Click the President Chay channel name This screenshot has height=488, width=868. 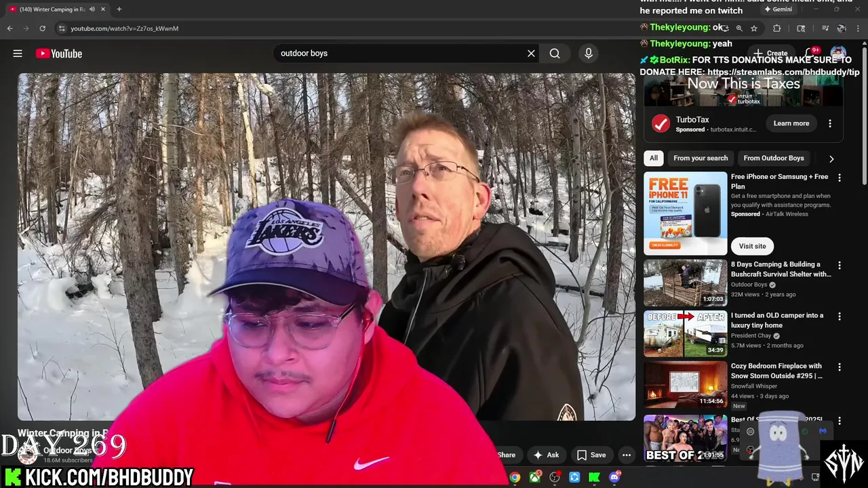[x=751, y=335]
